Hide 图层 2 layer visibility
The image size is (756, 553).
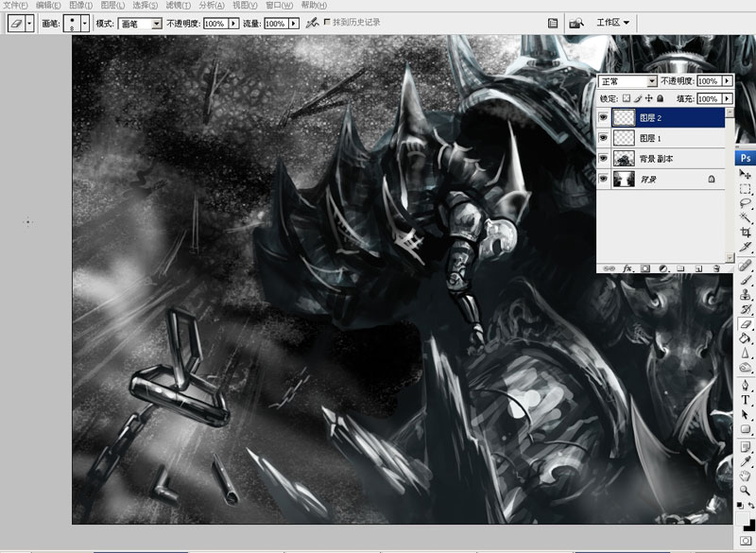tap(603, 117)
